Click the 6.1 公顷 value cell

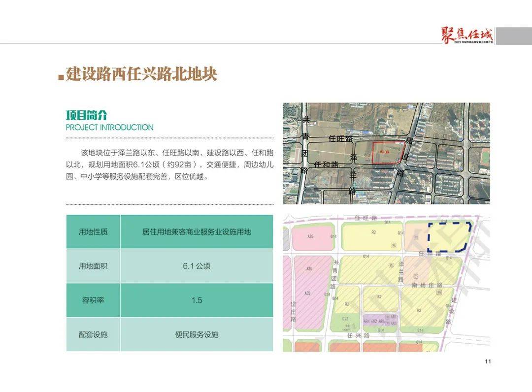pos(197,266)
